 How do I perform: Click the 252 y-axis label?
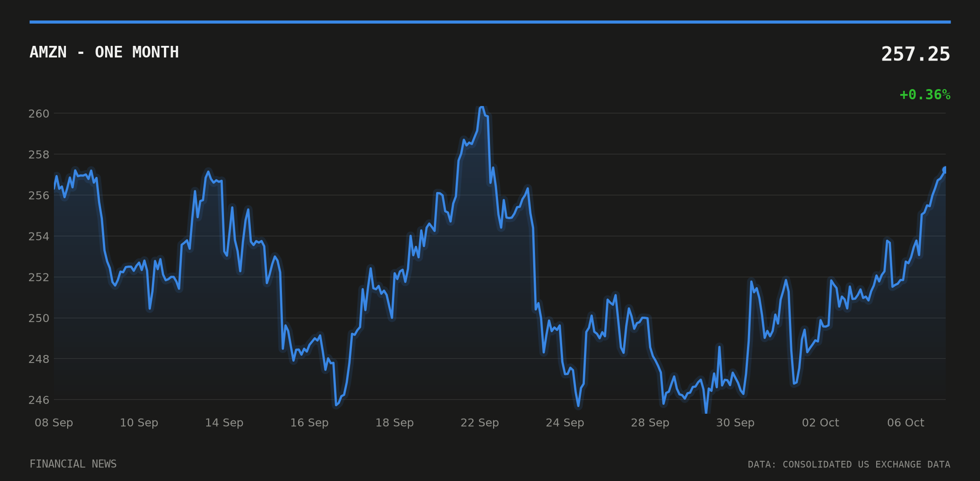tap(39, 277)
